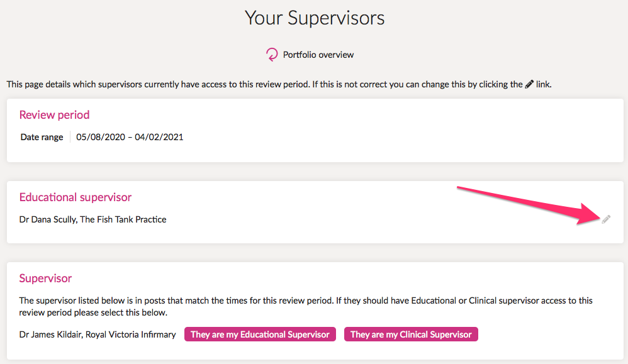Viewport: 628px width, 364px height.
Task: Click the Your Supervisors page title
Action: pyautogui.click(x=315, y=18)
